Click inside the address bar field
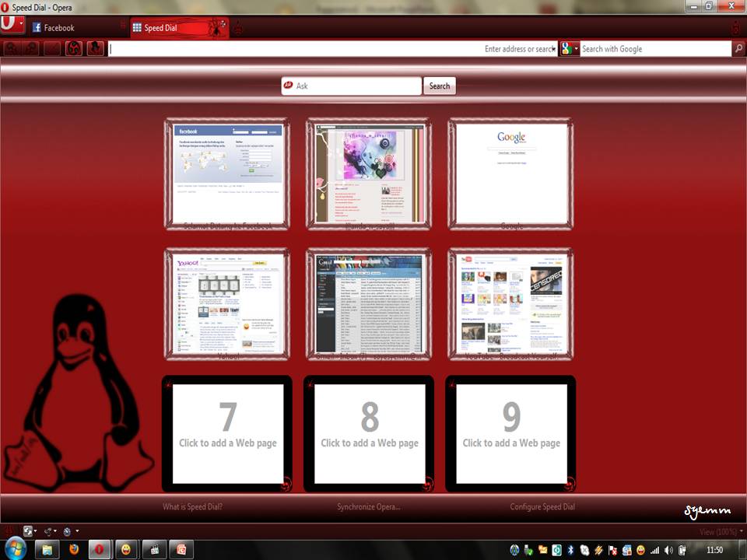 click(332, 48)
